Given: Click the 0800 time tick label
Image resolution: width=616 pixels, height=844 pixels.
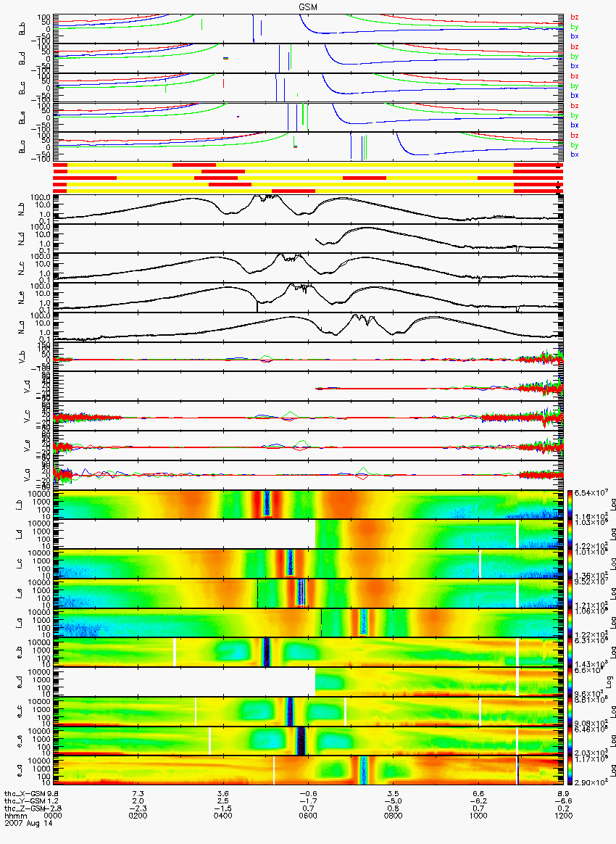Looking at the screenshot, I should coord(394,815).
